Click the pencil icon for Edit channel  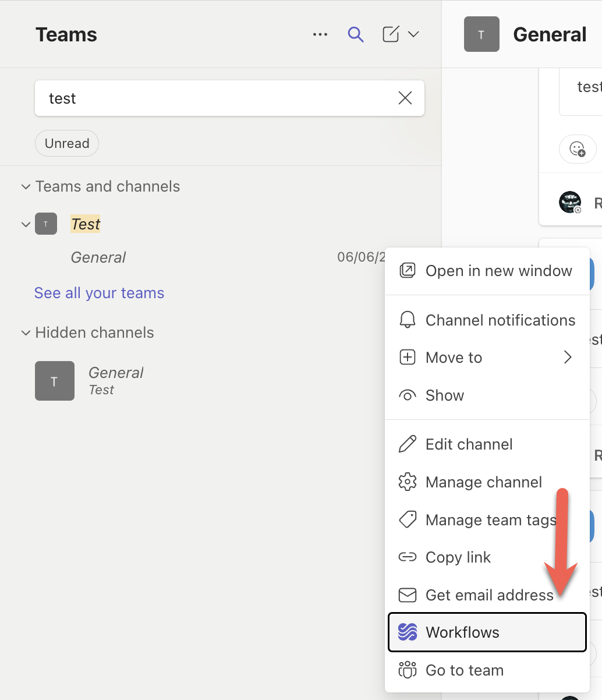408,444
